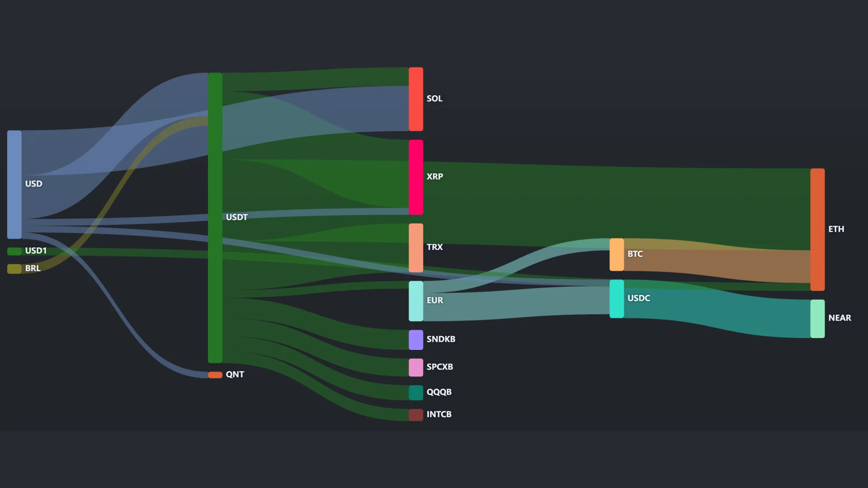Click the maroon INTCB node

(416, 415)
